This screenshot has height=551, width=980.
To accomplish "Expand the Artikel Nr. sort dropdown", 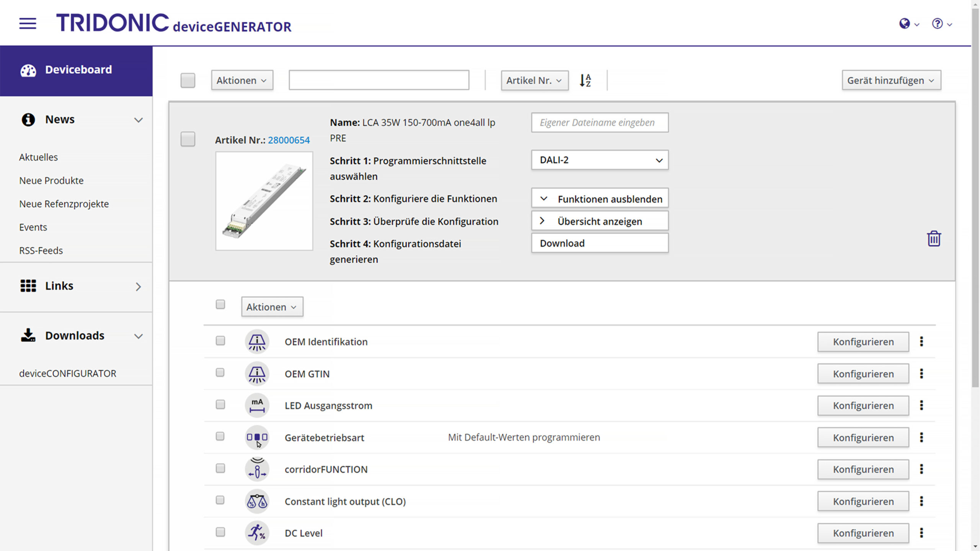I will [534, 80].
